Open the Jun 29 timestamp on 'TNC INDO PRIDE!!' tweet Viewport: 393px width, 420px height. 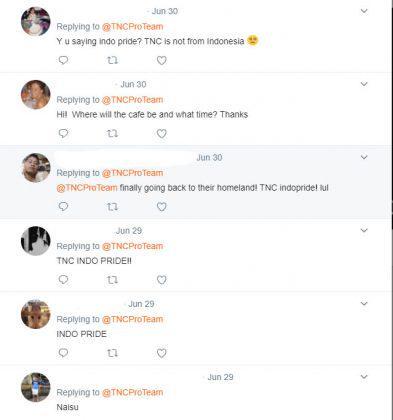click(129, 231)
